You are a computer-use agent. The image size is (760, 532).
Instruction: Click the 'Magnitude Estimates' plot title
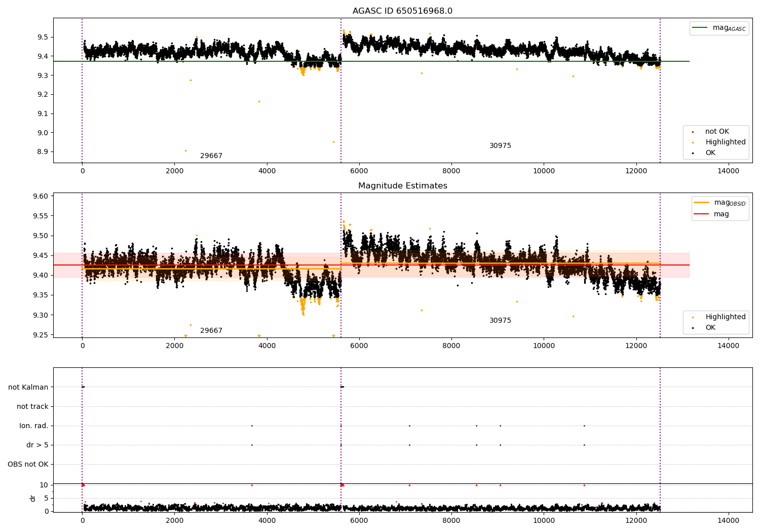(402, 186)
